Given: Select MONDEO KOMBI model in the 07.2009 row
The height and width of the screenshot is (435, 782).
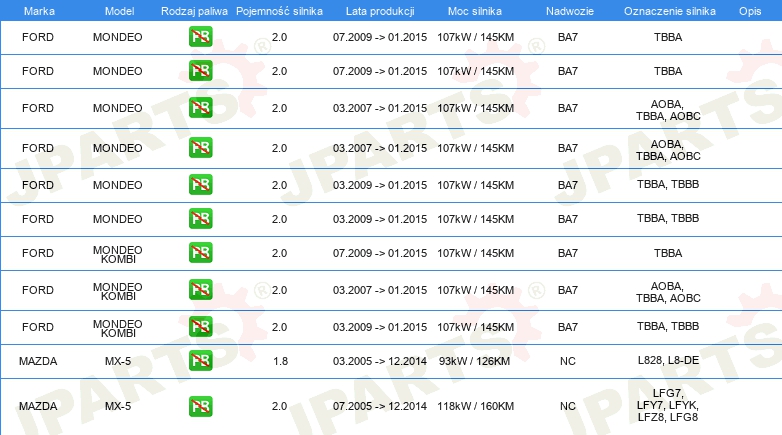Looking at the screenshot, I should [118, 254].
